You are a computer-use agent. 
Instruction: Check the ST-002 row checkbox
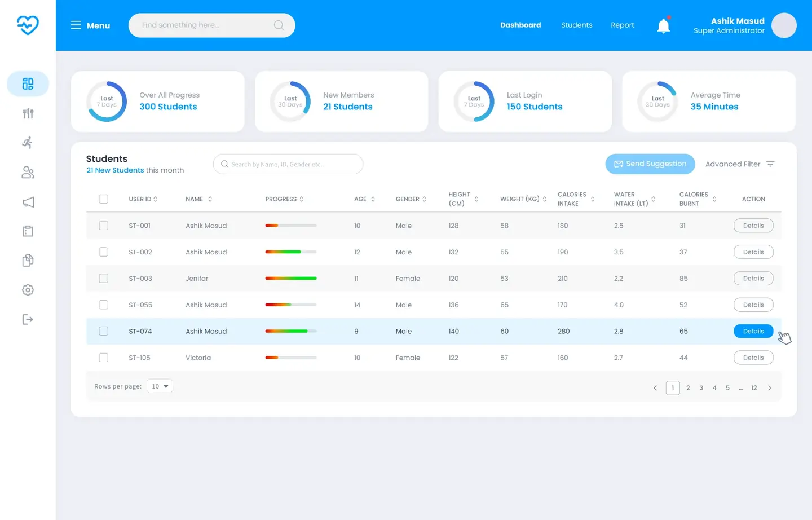(103, 252)
